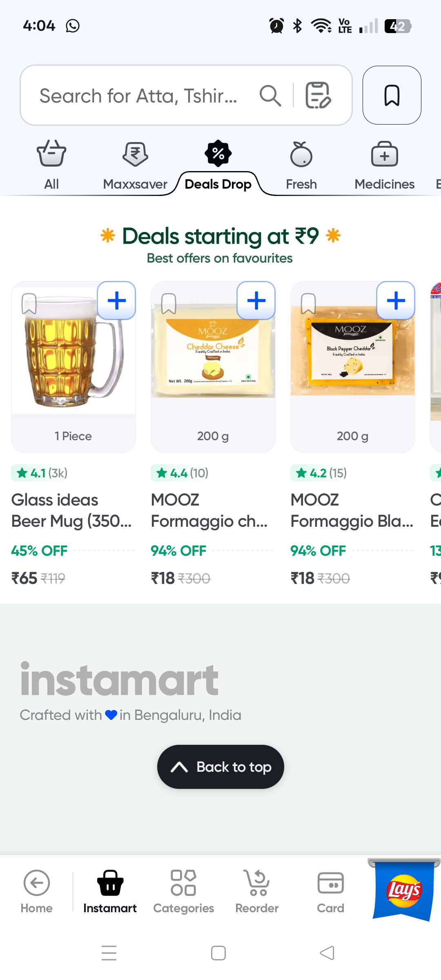441x980 pixels.
Task: Open saved items bookmark button
Action: pos(392,95)
